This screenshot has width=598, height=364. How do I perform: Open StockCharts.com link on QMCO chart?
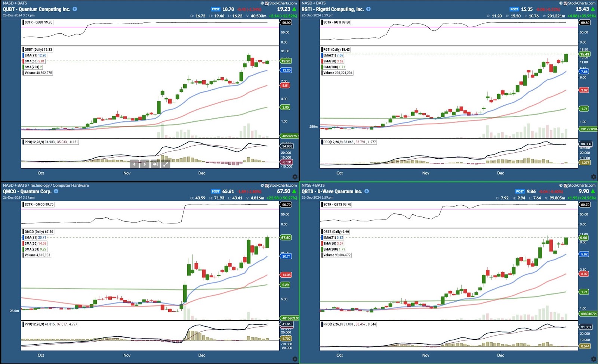pos(283,185)
